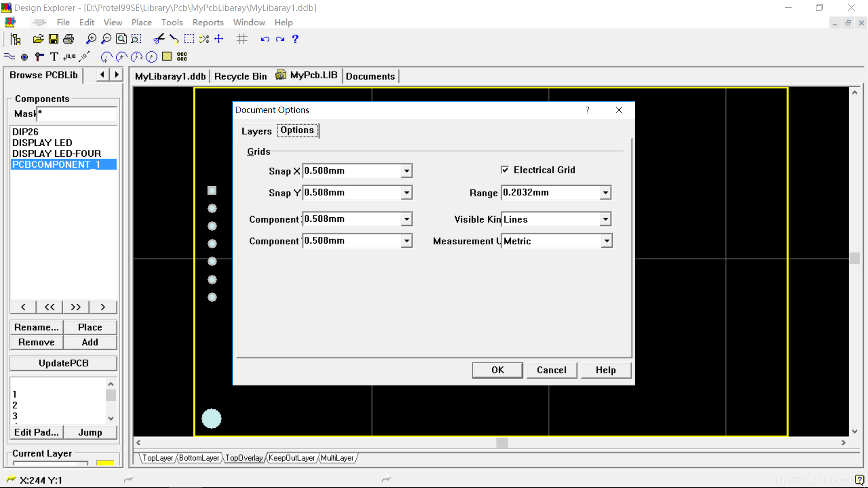Click the Zoom In magnifier icon
This screenshot has height=488, width=868.
91,39
